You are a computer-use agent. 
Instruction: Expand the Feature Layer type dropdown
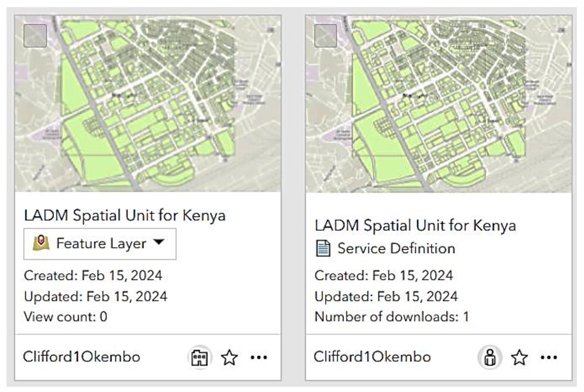[x=100, y=244]
